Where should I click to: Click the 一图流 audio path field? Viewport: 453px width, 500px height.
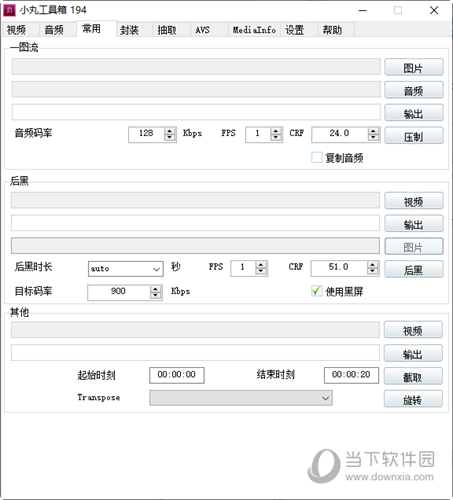196,89
